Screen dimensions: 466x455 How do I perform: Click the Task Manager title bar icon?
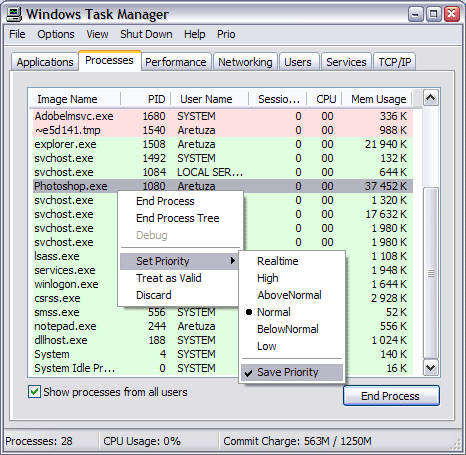pos(14,14)
